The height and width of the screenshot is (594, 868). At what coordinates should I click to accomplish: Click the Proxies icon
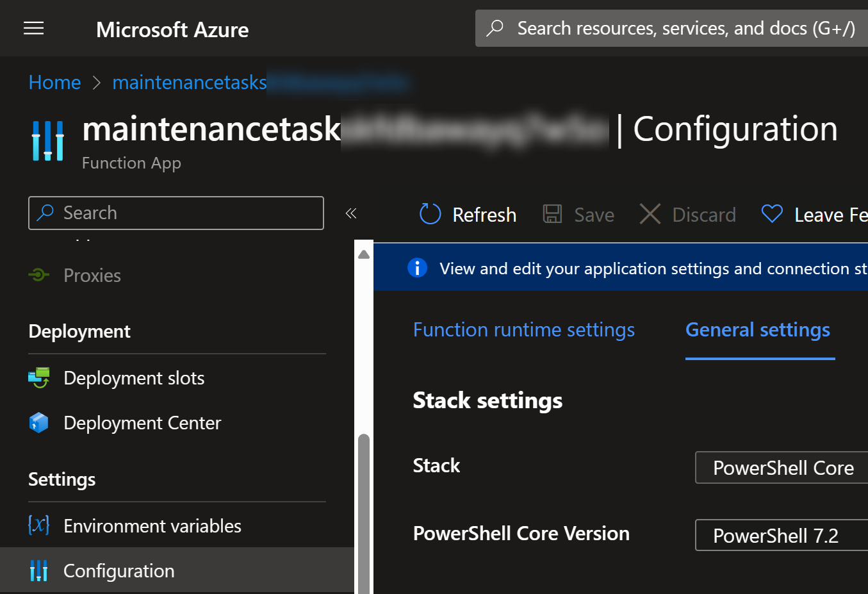(38, 275)
